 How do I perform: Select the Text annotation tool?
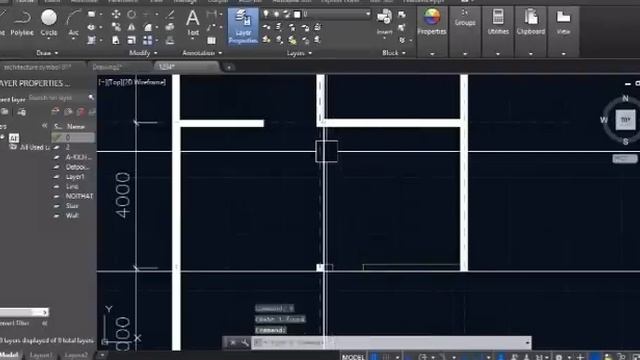click(x=193, y=23)
